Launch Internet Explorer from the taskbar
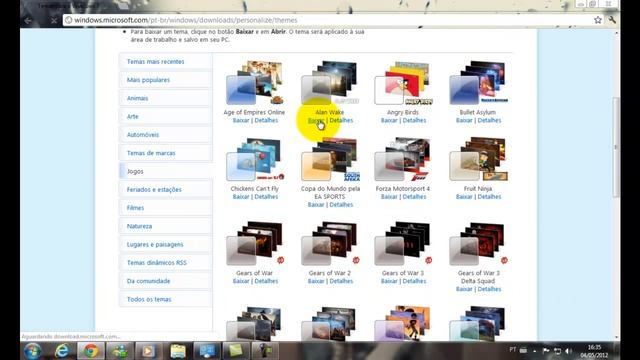Viewport: 640px width, 360px height. point(62,351)
